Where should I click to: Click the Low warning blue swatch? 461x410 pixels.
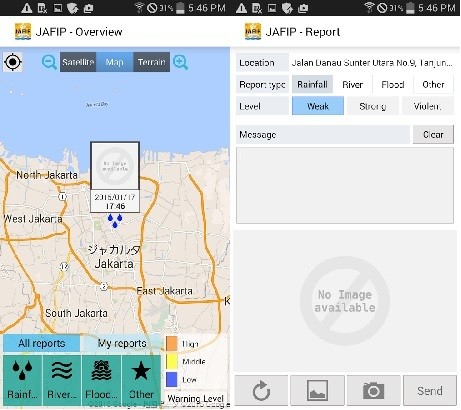[172, 380]
